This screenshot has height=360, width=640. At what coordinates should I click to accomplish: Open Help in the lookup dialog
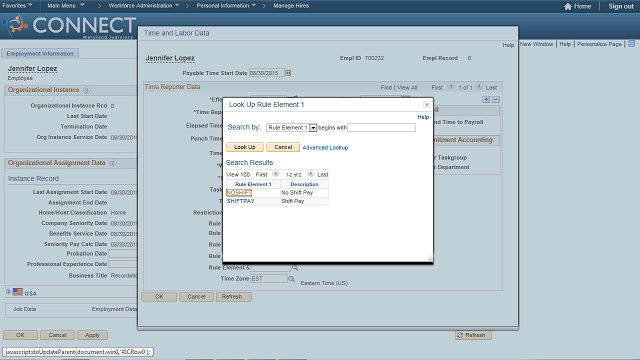pyautogui.click(x=423, y=117)
